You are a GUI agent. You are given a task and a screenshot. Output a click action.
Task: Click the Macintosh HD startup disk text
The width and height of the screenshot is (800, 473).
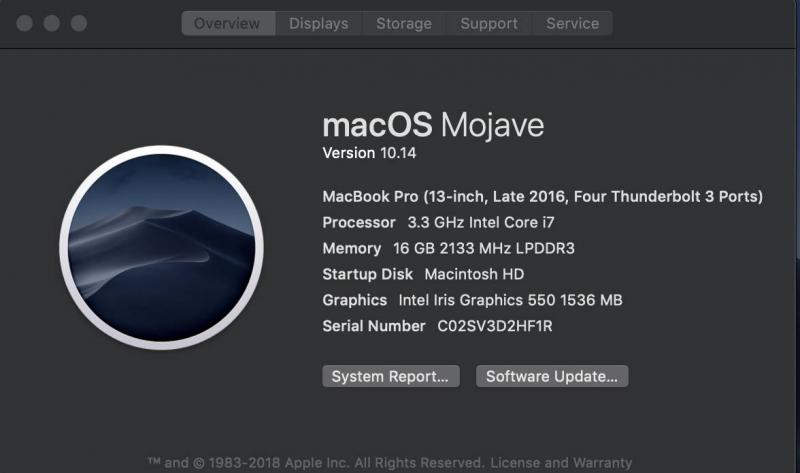(474, 275)
